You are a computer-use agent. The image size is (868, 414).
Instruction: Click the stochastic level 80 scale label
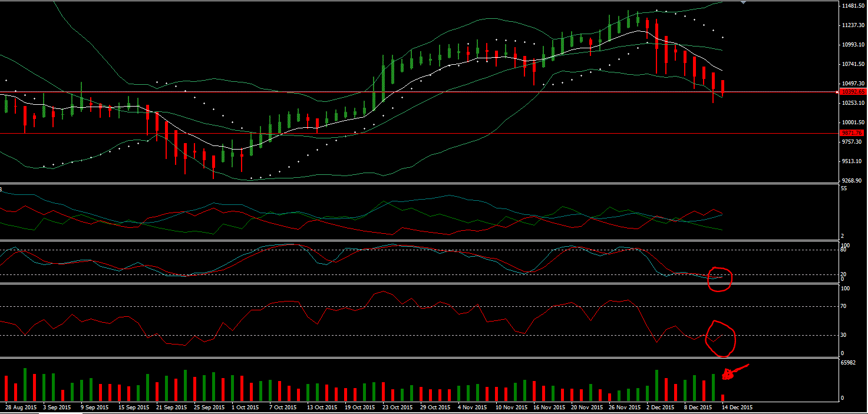[844, 250]
